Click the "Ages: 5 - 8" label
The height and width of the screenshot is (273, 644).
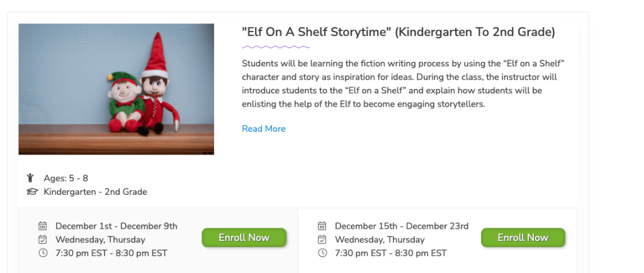[x=65, y=178]
